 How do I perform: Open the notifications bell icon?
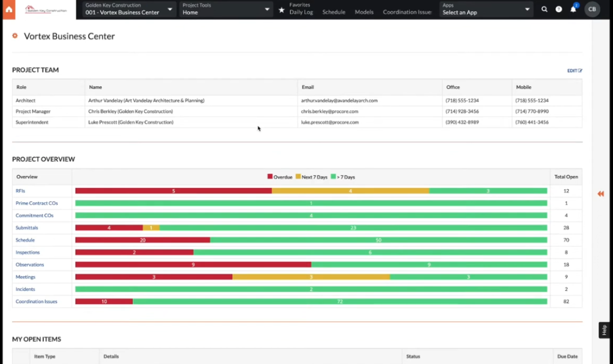573,8
